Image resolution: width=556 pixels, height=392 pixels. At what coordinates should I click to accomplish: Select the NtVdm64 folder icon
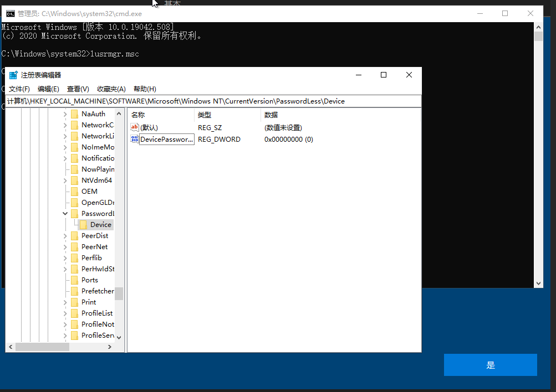click(x=74, y=180)
